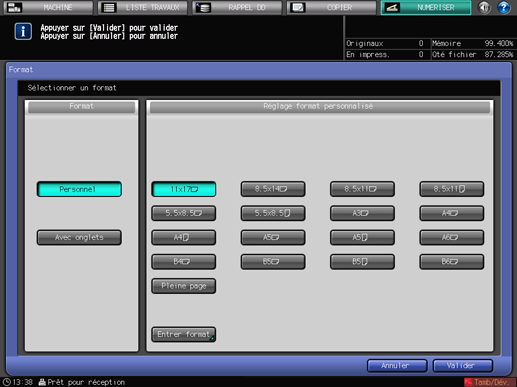
Task: Select B5 landscape format
Action: coord(273,262)
